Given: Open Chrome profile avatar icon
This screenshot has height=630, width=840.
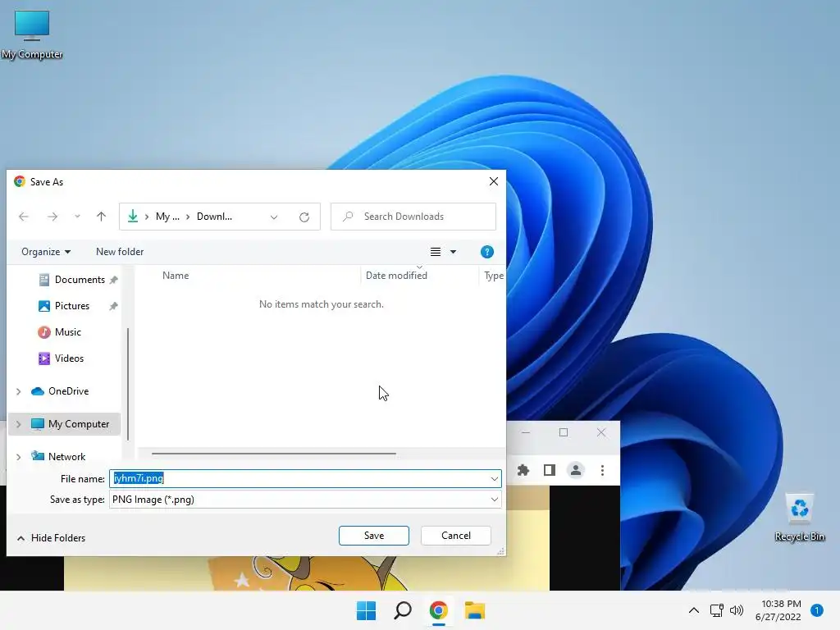Looking at the screenshot, I should click(576, 470).
